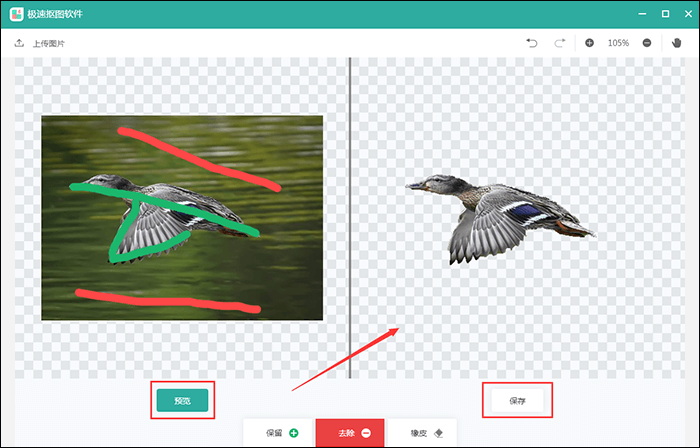Image resolution: width=700 pixels, height=448 pixels.
Task: Select the 橡皮 eraser tool
Action: [x=422, y=433]
